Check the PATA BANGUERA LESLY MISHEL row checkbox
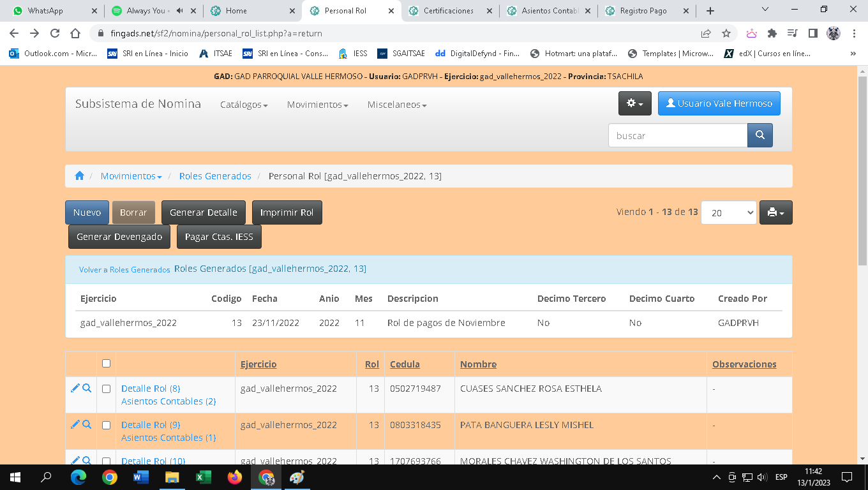 click(106, 425)
